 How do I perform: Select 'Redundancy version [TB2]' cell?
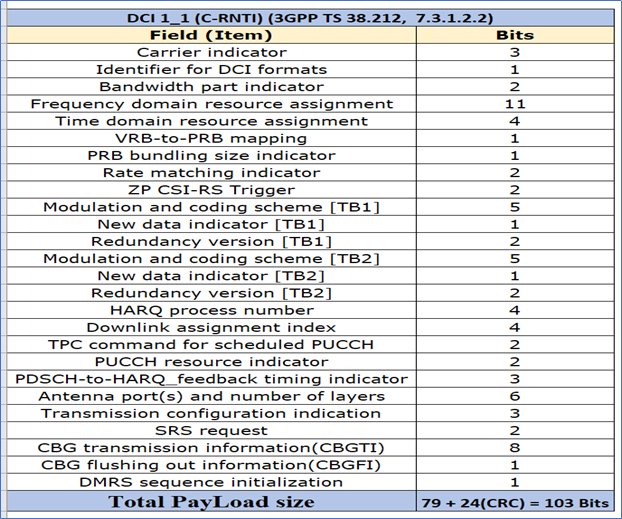pyautogui.click(x=211, y=293)
